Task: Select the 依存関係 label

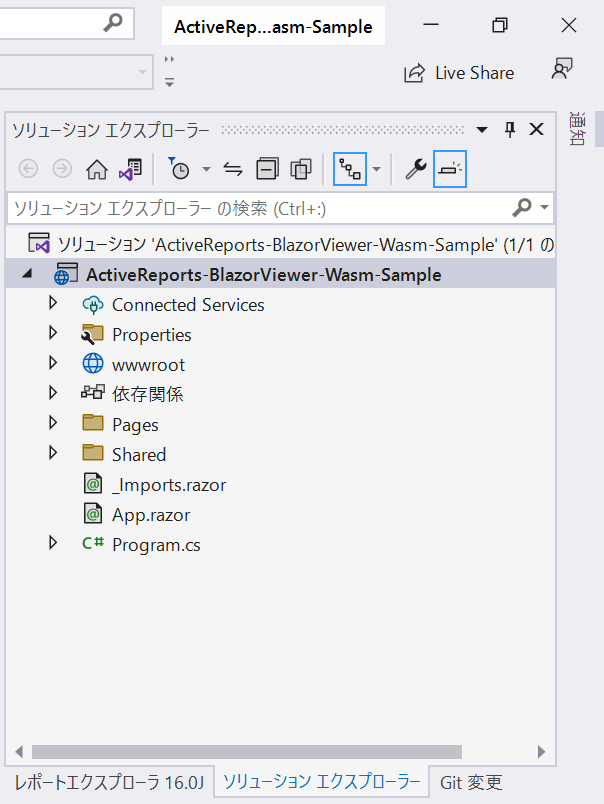Action: [148, 394]
